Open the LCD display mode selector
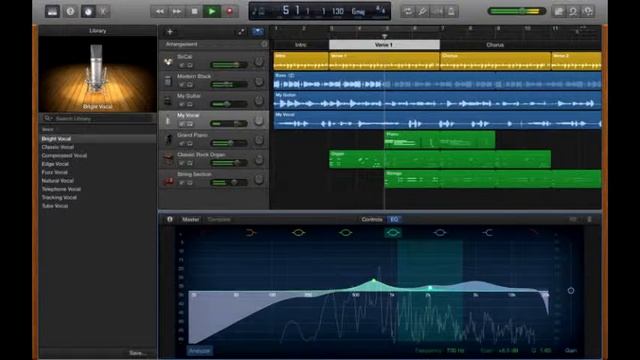The image size is (640, 360). pyautogui.click(x=258, y=11)
